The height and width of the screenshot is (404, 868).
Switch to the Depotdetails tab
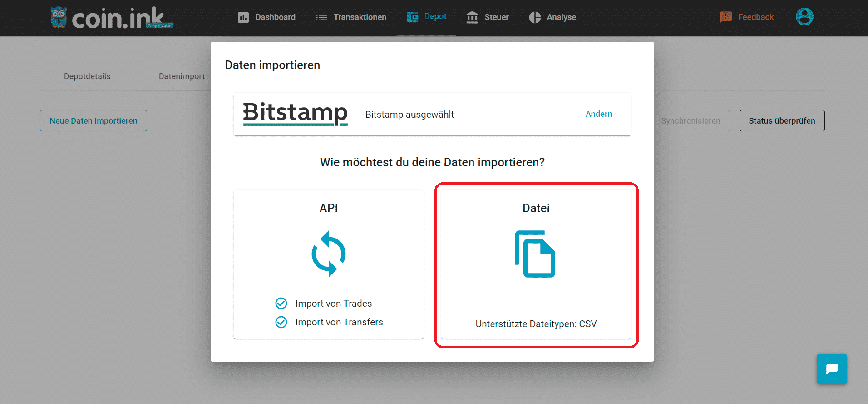(87, 76)
